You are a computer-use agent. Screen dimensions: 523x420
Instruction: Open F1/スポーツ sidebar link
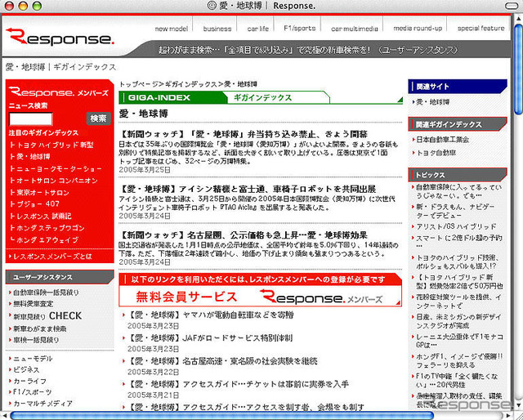pyautogui.click(x=31, y=392)
